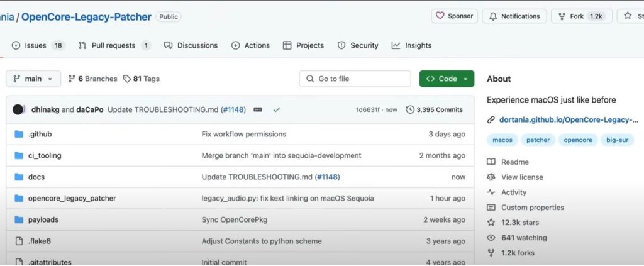The image size is (644, 266).
Task: Click the .flake8 file icon
Action: (19, 241)
